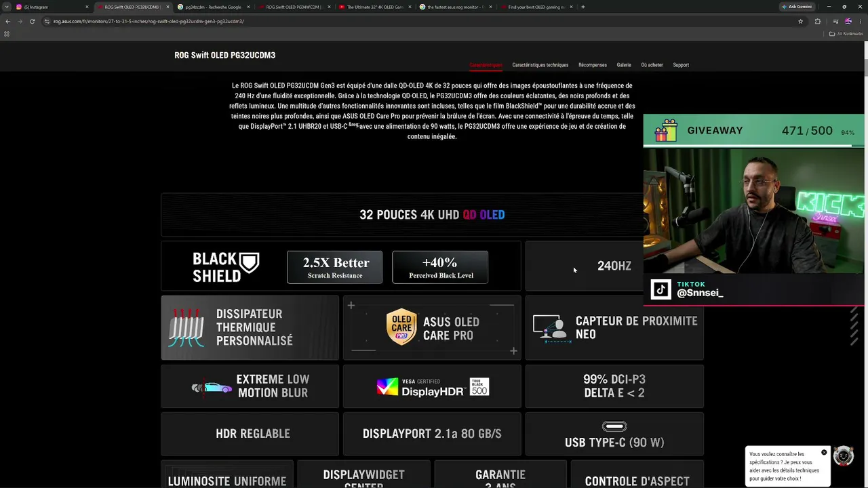Reload the ROG Swift page

click(32, 21)
